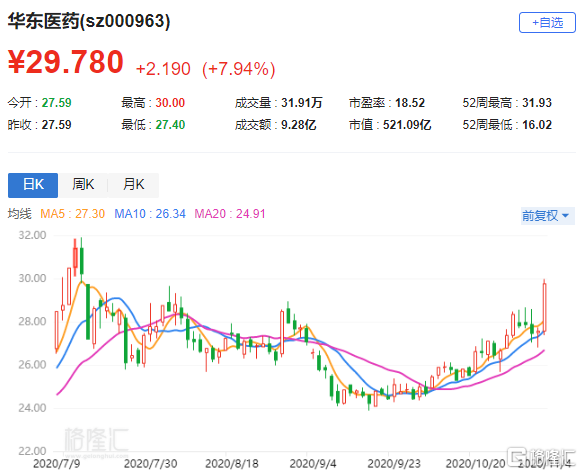Click the latest tall red candlestick
582x474 pixels.
545,307
